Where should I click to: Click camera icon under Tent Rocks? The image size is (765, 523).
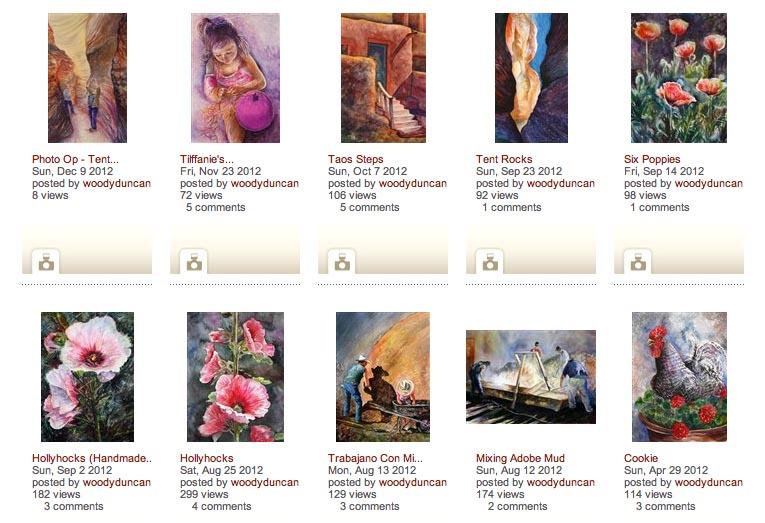[x=490, y=262]
